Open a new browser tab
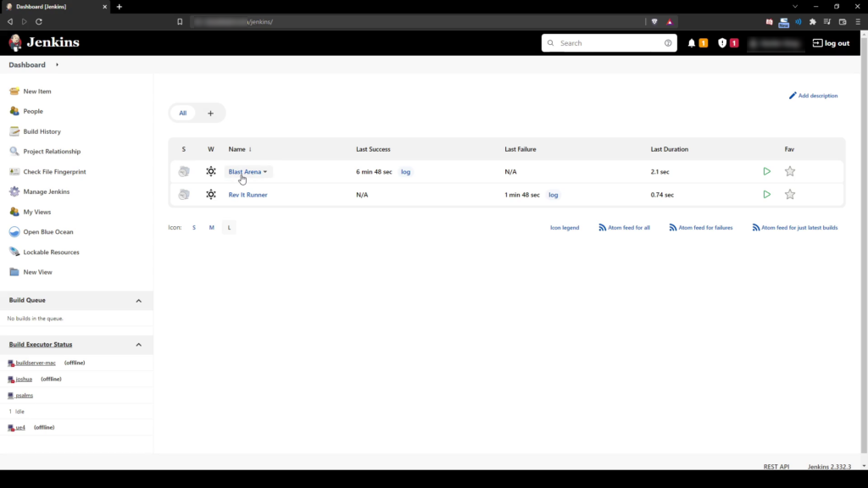The width and height of the screenshot is (868, 488). click(x=119, y=7)
